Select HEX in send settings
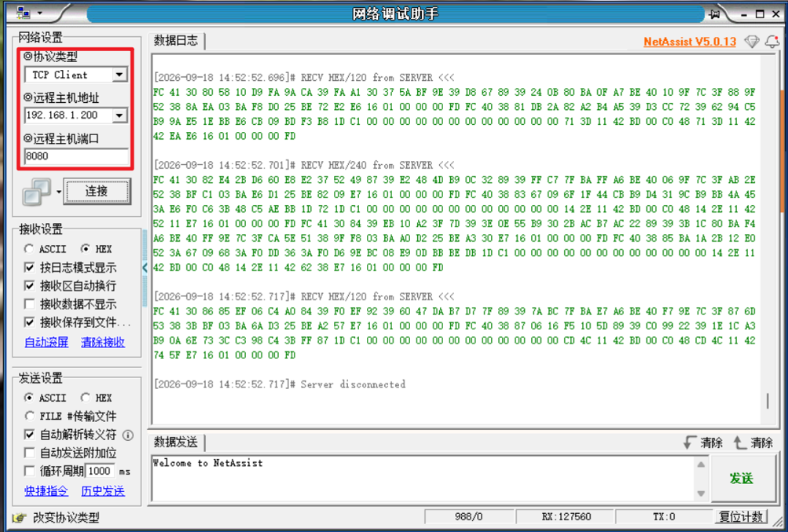The image size is (788, 532). pyautogui.click(x=96, y=398)
